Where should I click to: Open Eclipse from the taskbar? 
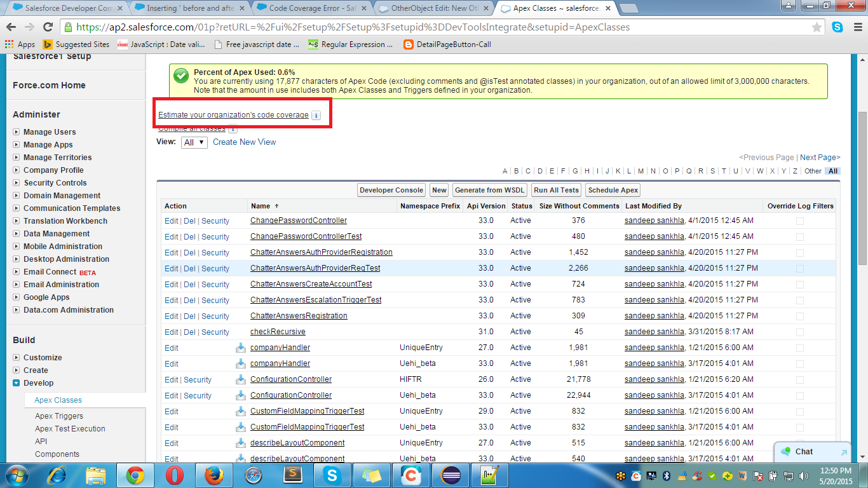(452, 475)
